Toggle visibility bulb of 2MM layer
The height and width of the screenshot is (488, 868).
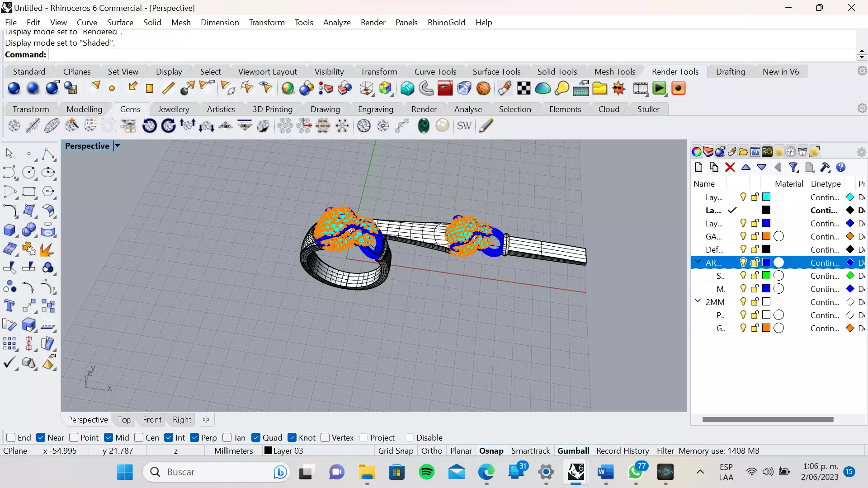click(x=743, y=301)
